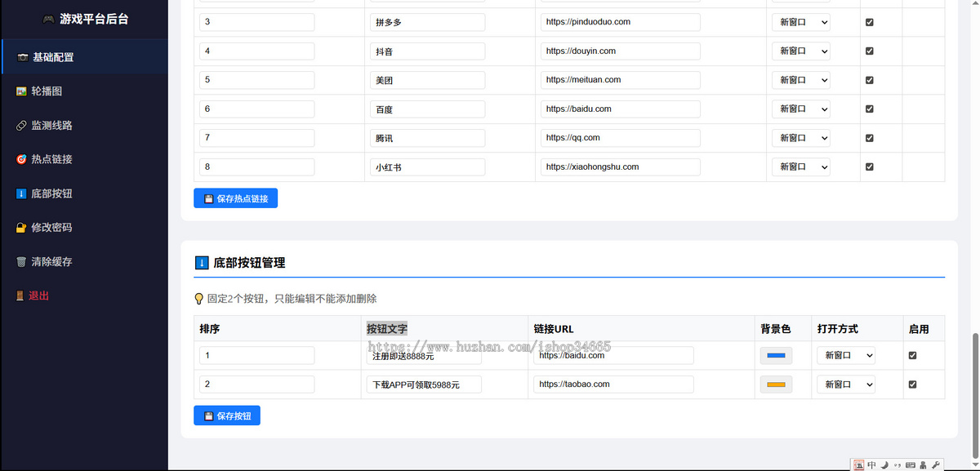The width and height of the screenshot is (980, 471).
Task: Open the blue background color picker
Action: pyautogui.click(x=777, y=355)
